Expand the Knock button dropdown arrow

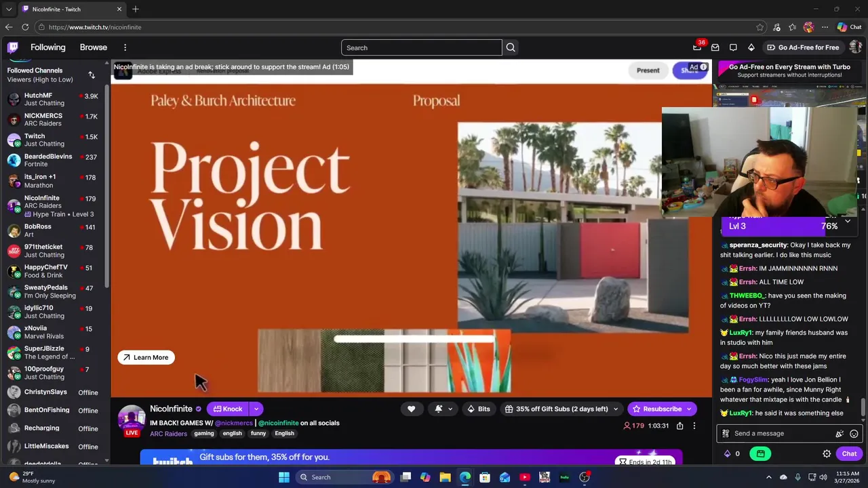pos(256,409)
